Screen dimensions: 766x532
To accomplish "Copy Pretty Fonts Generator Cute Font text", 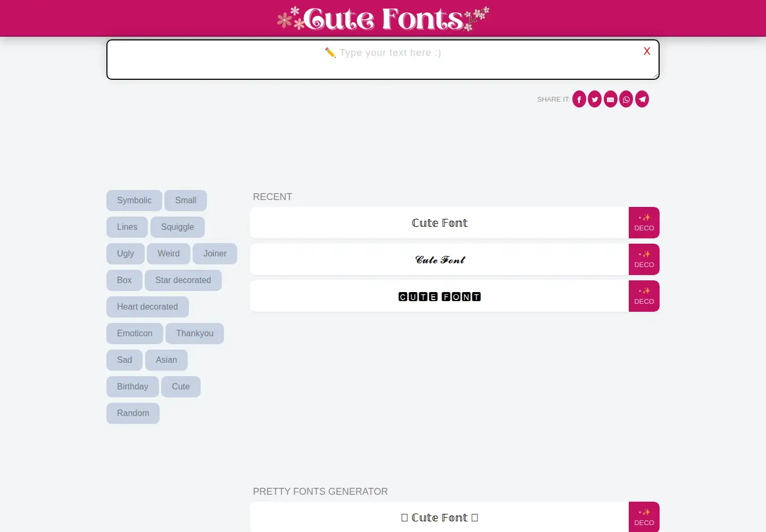I will coord(439,517).
